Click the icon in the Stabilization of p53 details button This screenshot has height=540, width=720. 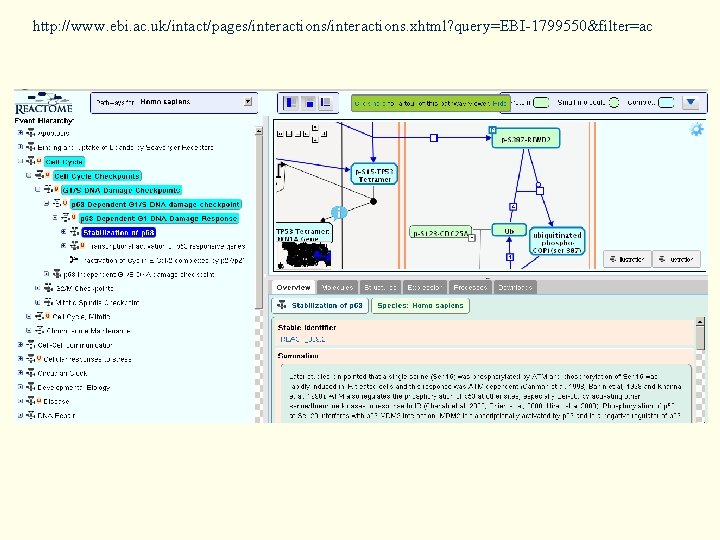pos(282,305)
